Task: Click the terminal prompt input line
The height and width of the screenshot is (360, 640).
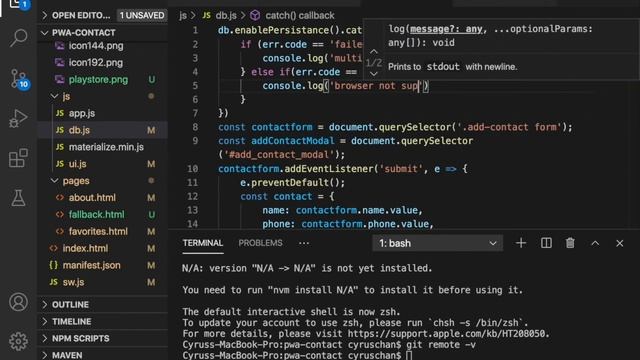Action: tap(409, 356)
